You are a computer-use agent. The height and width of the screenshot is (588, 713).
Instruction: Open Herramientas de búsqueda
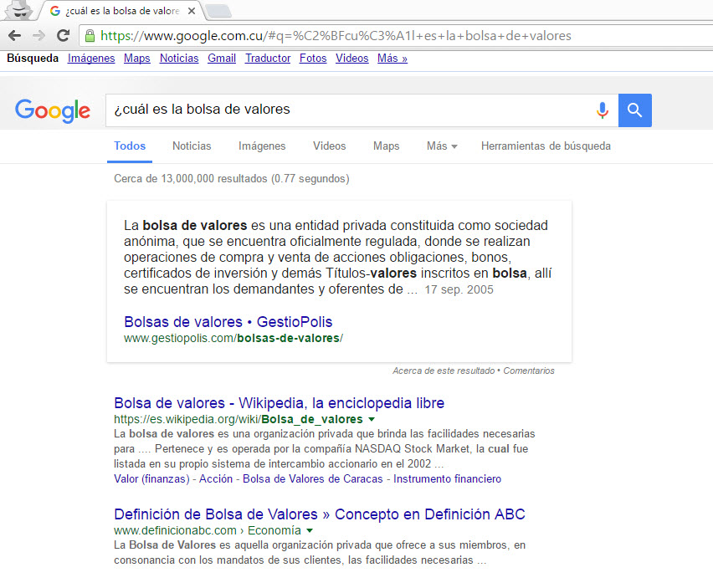tap(546, 146)
